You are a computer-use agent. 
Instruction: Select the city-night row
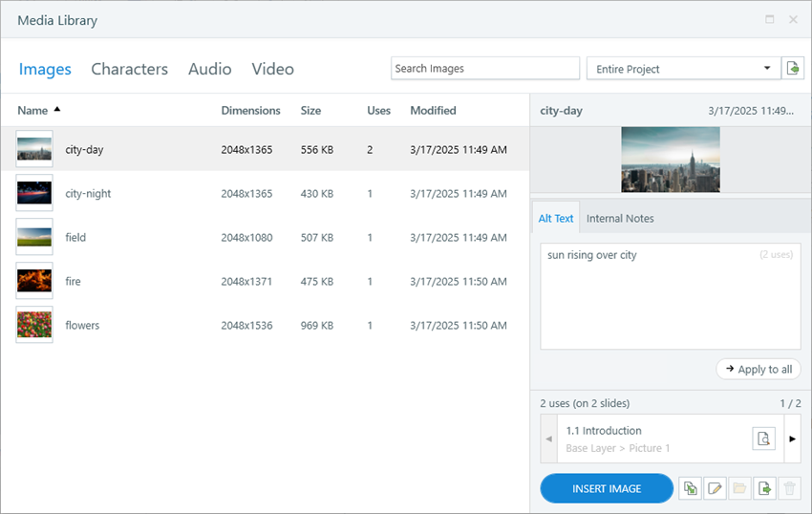coord(264,194)
